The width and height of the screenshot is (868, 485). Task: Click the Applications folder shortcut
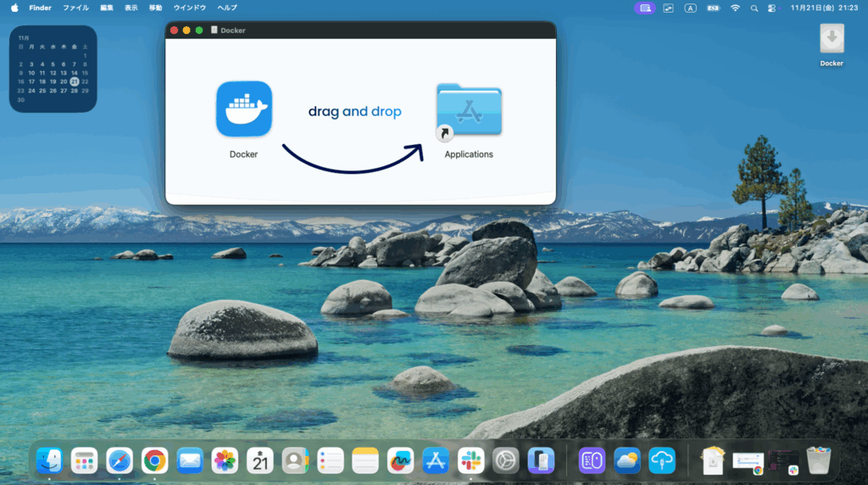click(469, 111)
